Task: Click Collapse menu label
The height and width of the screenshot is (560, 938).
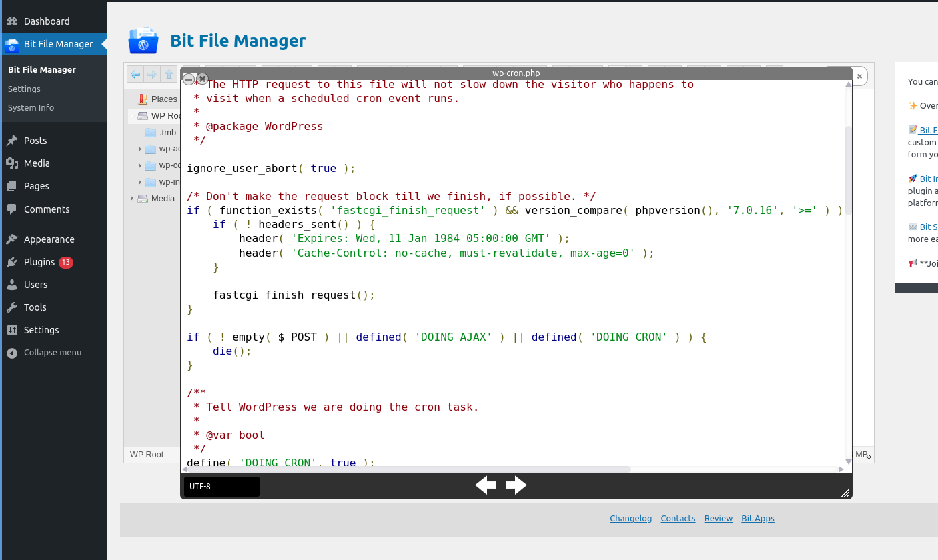Action: (x=53, y=353)
